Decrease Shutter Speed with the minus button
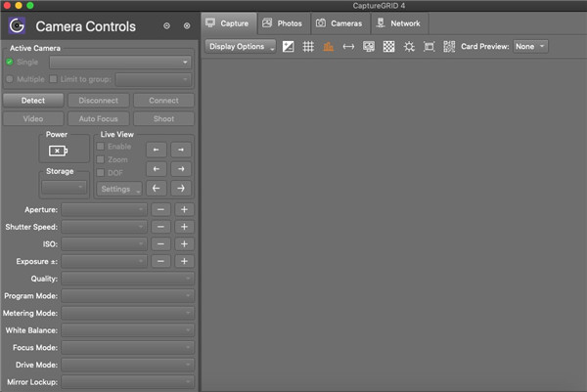Screen dimensions: 587x392 (160, 227)
